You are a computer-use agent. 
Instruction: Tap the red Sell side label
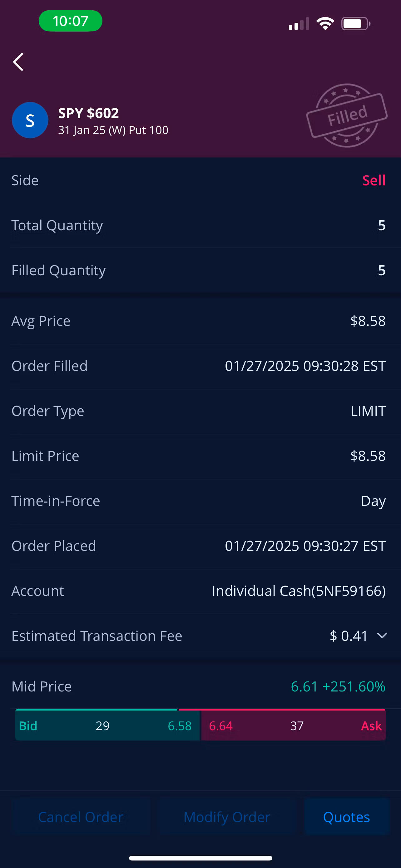374,180
